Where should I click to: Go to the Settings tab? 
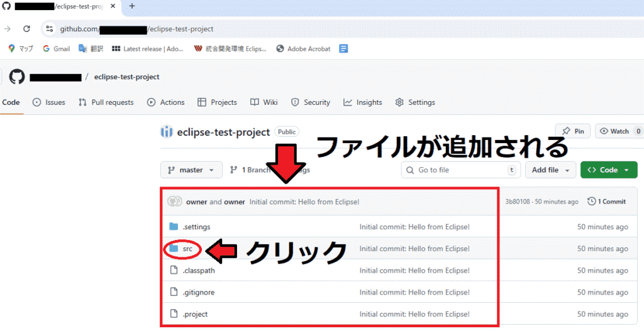tap(414, 102)
